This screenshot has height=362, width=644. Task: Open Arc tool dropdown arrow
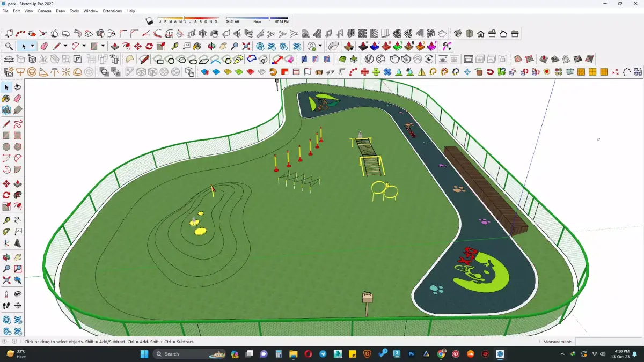(x=84, y=47)
